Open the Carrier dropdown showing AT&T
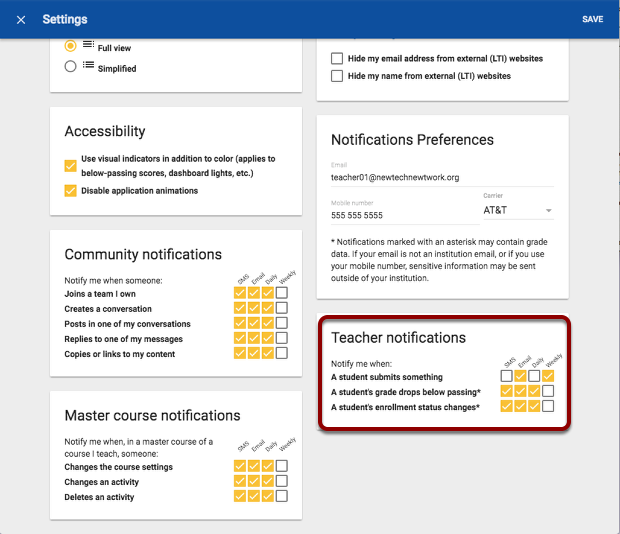This screenshot has height=534, width=620. tap(517, 211)
